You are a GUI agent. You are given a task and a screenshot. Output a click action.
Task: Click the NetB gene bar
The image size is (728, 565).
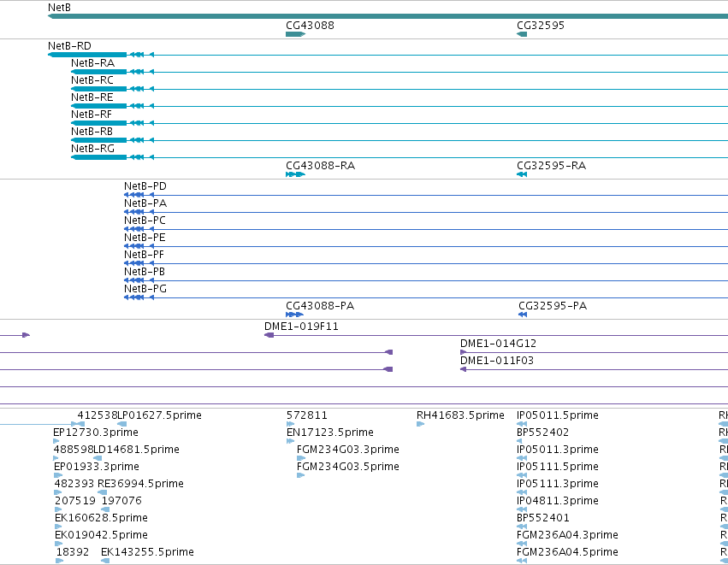point(388,17)
